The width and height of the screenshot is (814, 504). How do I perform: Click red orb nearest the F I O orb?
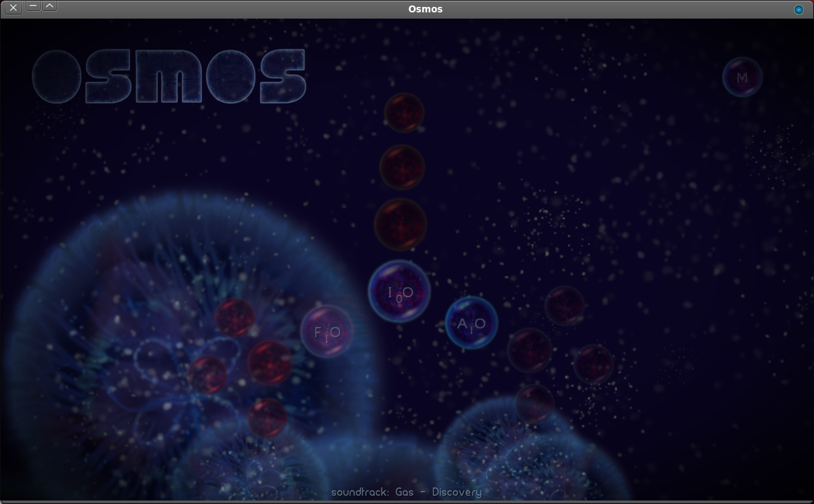[270, 362]
